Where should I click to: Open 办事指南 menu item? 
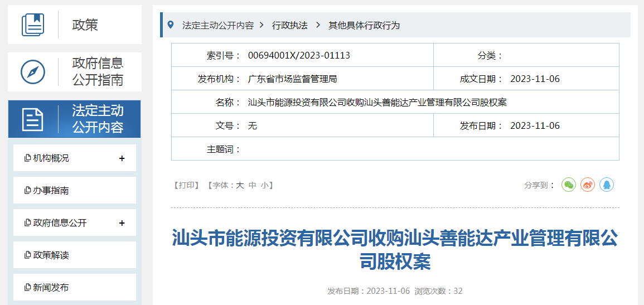[x=75, y=191]
